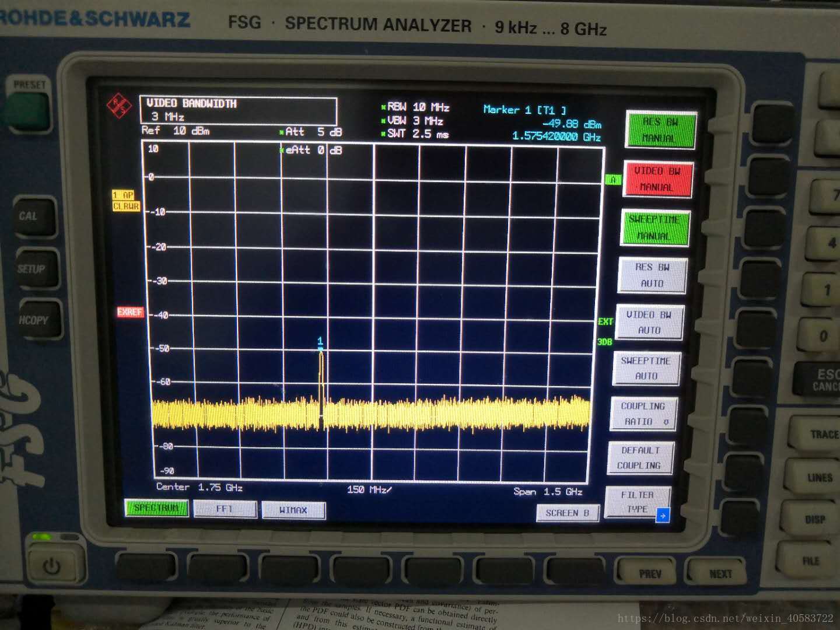Click the Span 1.5 GHz readout
Screen dimensions: 840x630
coord(548,492)
